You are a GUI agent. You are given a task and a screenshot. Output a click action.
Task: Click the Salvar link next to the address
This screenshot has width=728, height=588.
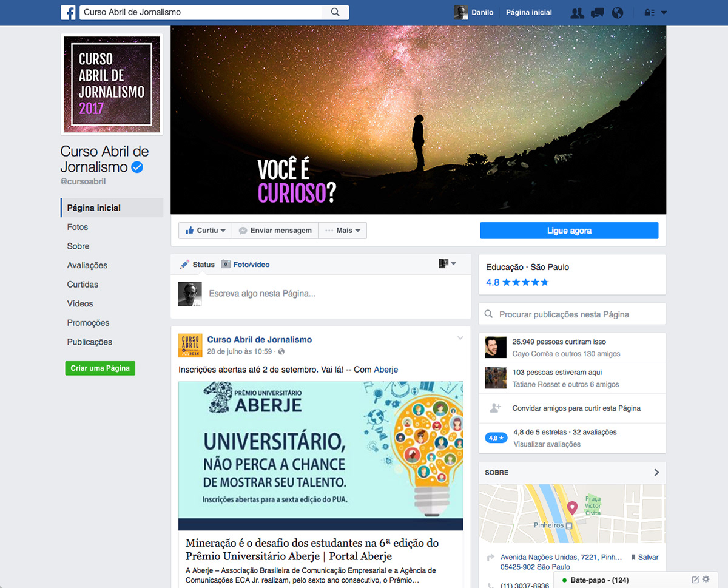649,557
